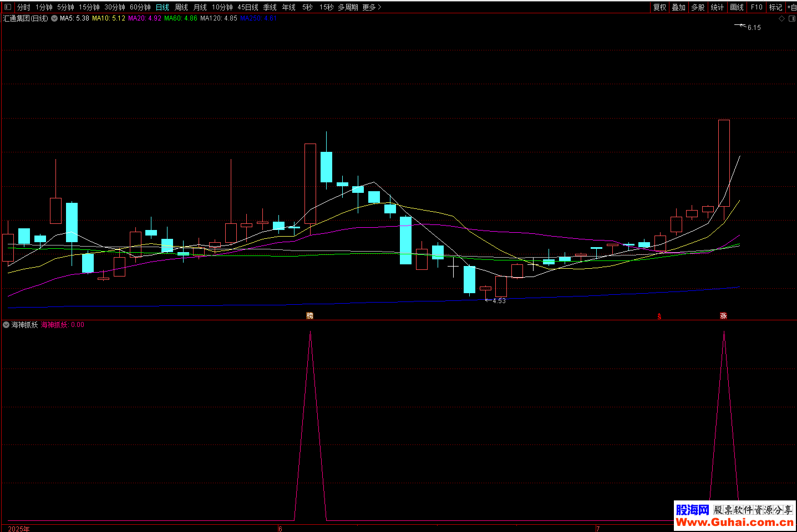Select the 日线 daily tab
The height and width of the screenshot is (532, 797).
163,7
